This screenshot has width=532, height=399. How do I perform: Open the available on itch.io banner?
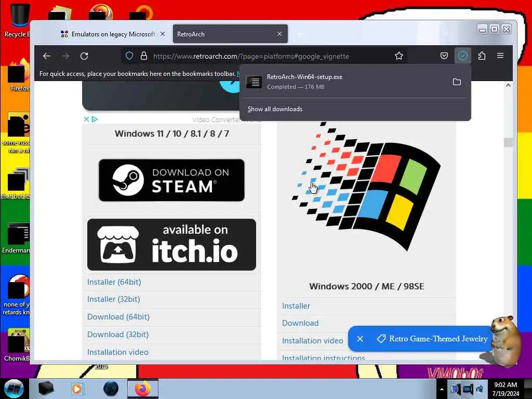pyautogui.click(x=171, y=245)
